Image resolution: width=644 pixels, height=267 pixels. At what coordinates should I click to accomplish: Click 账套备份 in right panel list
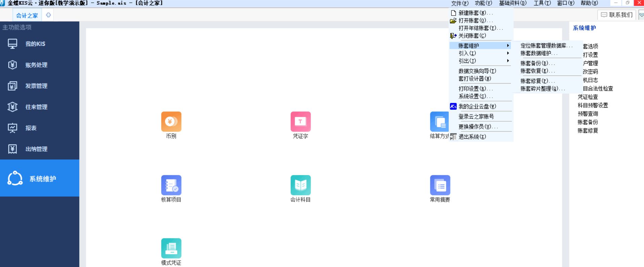pyautogui.click(x=588, y=122)
